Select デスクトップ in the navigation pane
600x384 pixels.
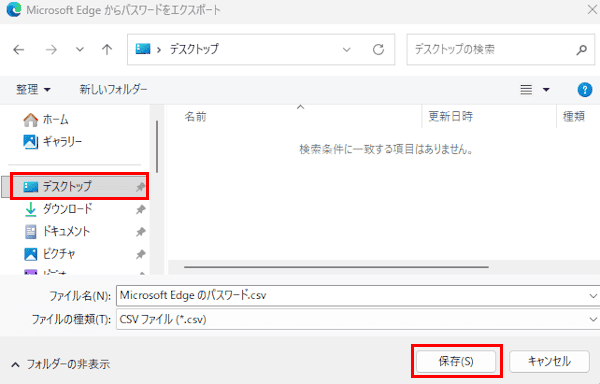point(75,187)
